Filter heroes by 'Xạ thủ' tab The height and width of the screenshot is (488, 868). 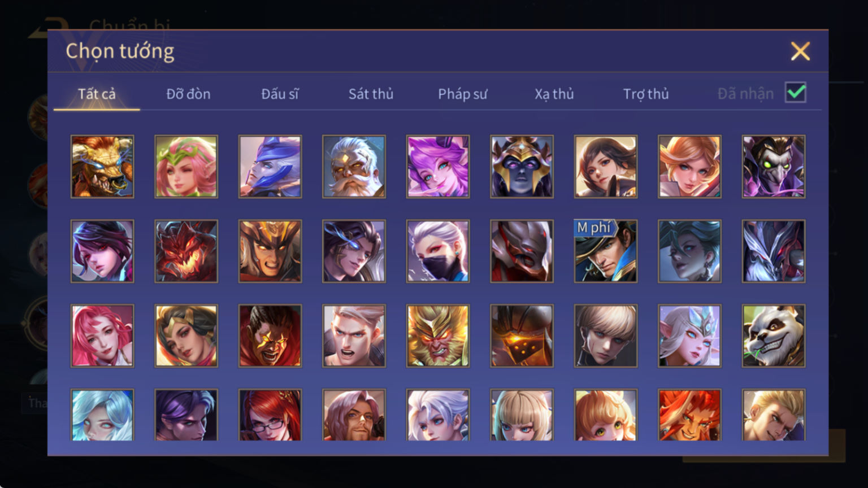(x=554, y=94)
